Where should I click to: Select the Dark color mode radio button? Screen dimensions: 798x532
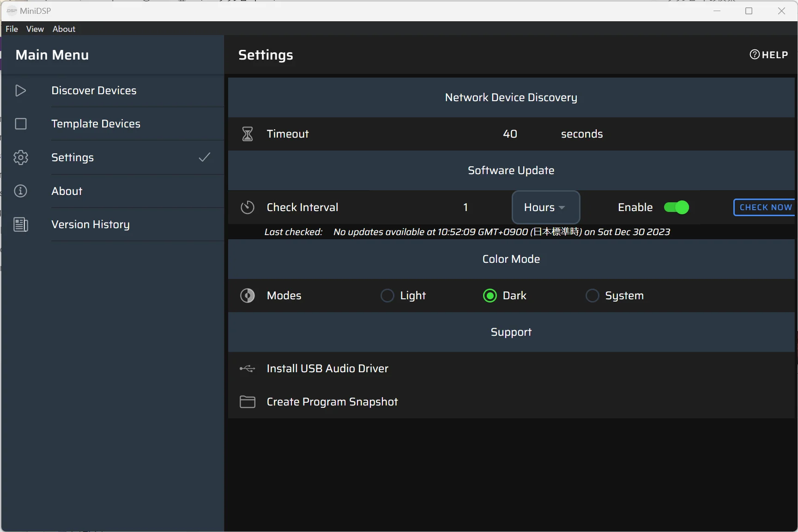490,296
